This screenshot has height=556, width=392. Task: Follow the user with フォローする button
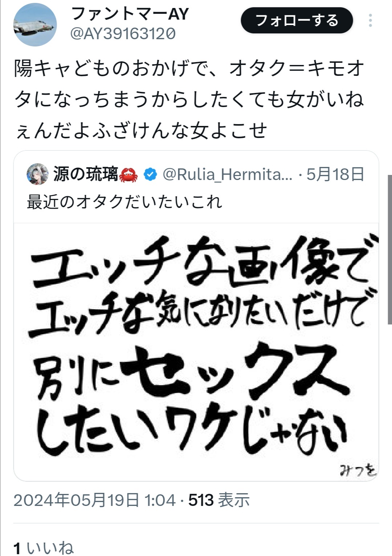click(x=297, y=21)
